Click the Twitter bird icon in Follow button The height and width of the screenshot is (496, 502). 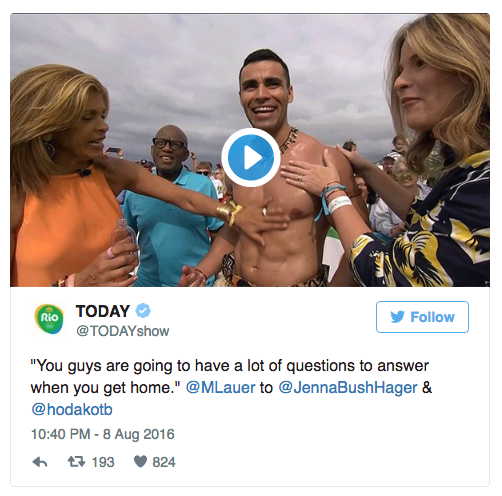point(397,317)
